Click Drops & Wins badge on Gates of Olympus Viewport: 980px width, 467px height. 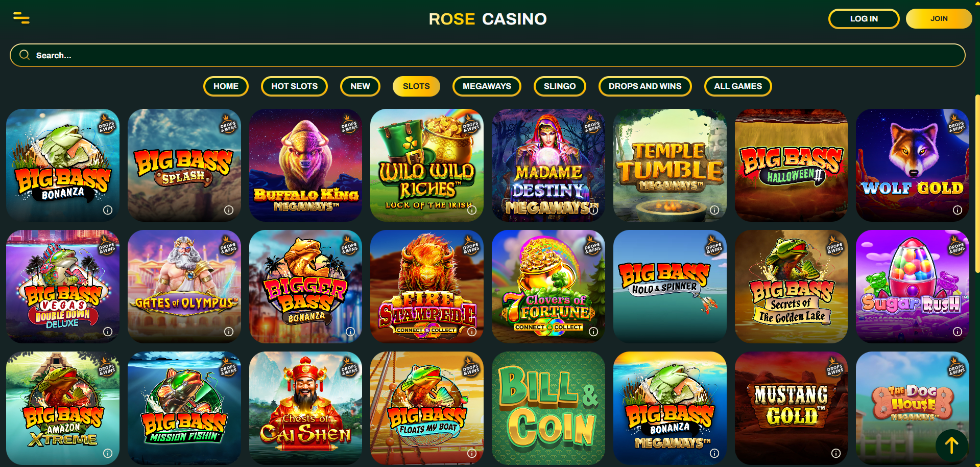(x=228, y=246)
